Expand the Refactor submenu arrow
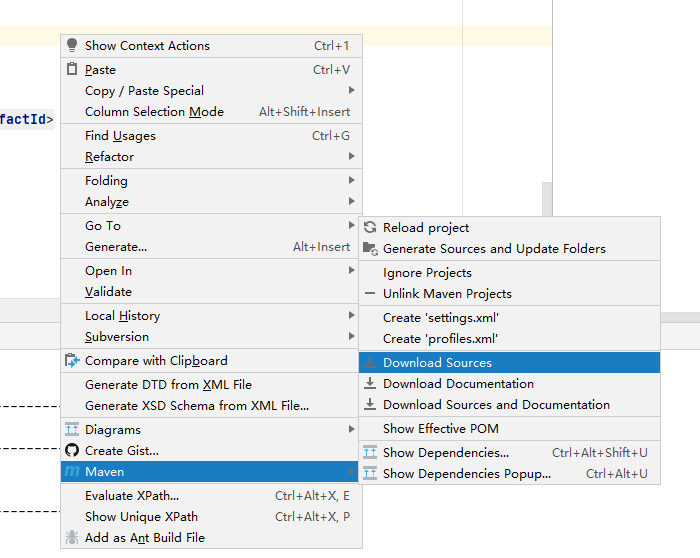This screenshot has width=700, height=558. 351,157
